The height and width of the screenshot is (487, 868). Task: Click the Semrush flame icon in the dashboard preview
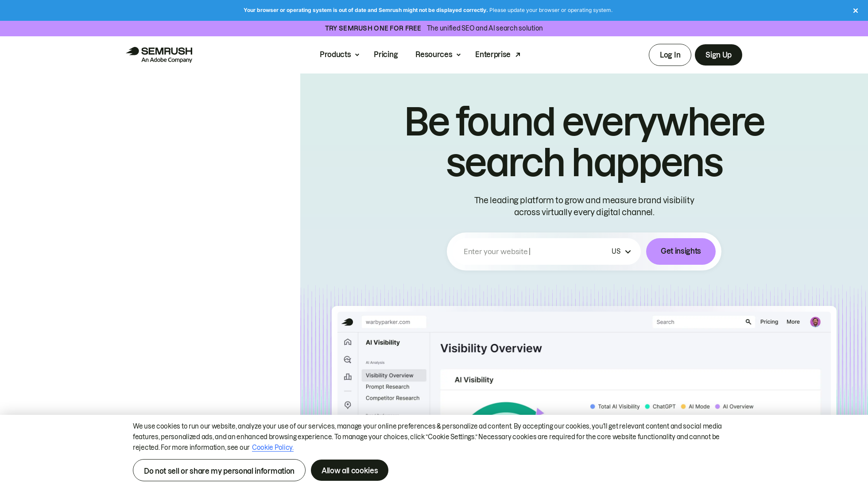348,322
